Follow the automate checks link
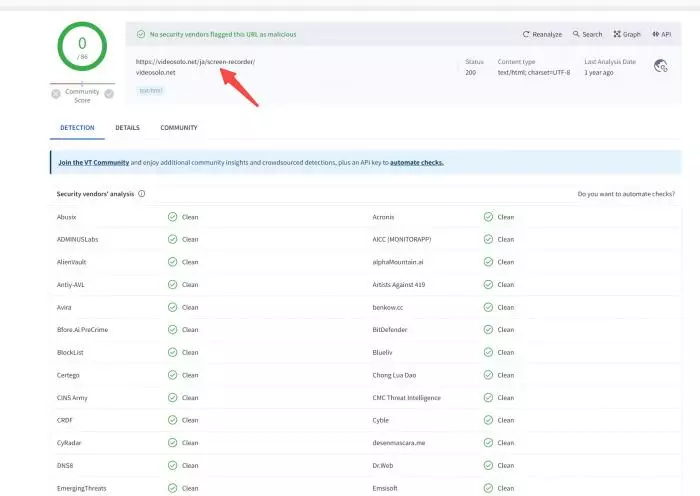This screenshot has width=700, height=496. (417, 163)
